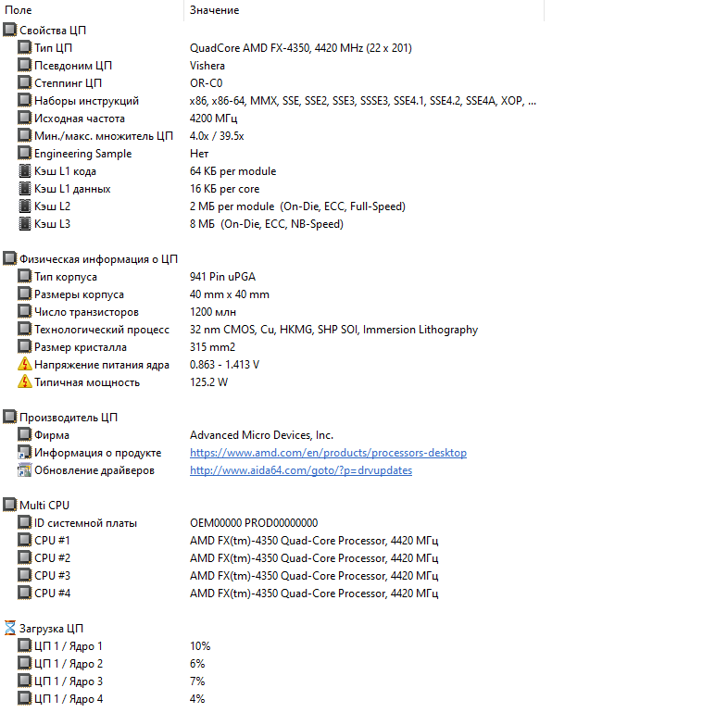Select the OR-C0 stepping value
The width and height of the screenshot is (728, 725).
(207, 83)
